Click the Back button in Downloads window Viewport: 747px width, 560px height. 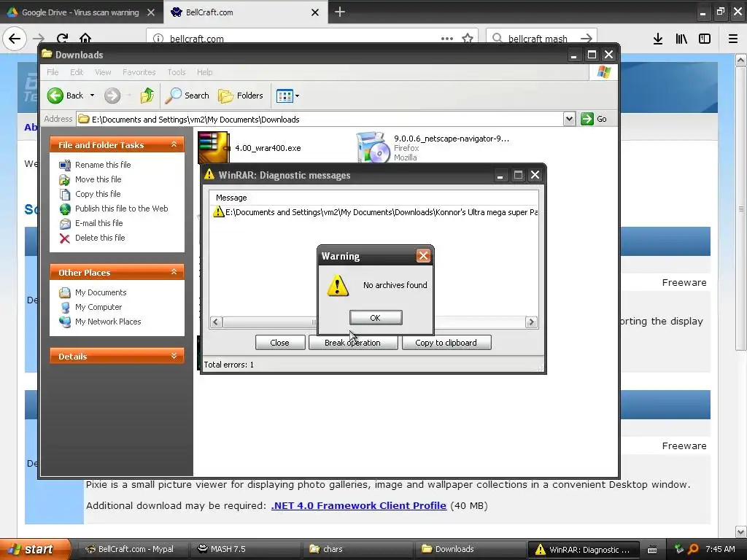(65, 96)
